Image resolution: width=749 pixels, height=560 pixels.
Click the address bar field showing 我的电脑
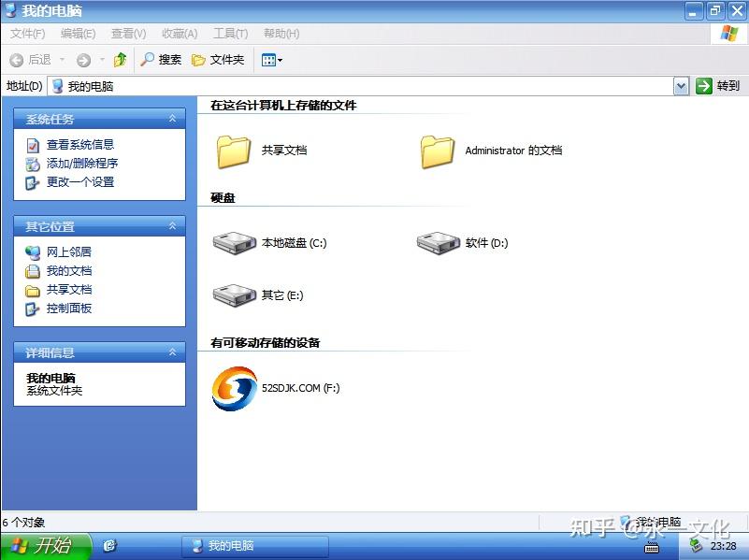click(361, 86)
